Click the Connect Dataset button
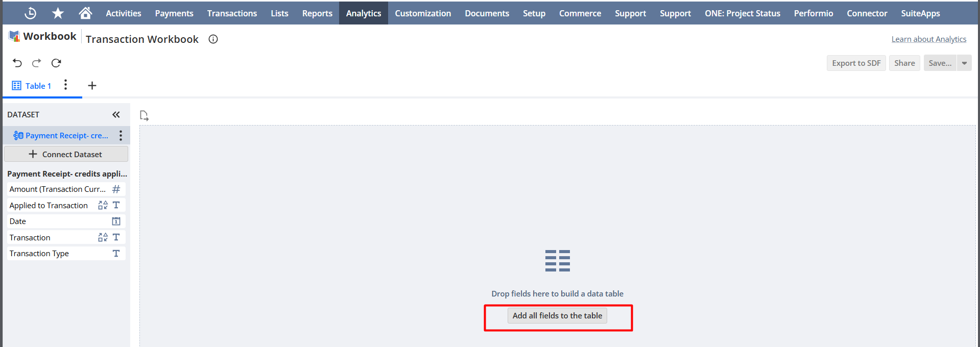The height and width of the screenshot is (347, 980). click(66, 154)
